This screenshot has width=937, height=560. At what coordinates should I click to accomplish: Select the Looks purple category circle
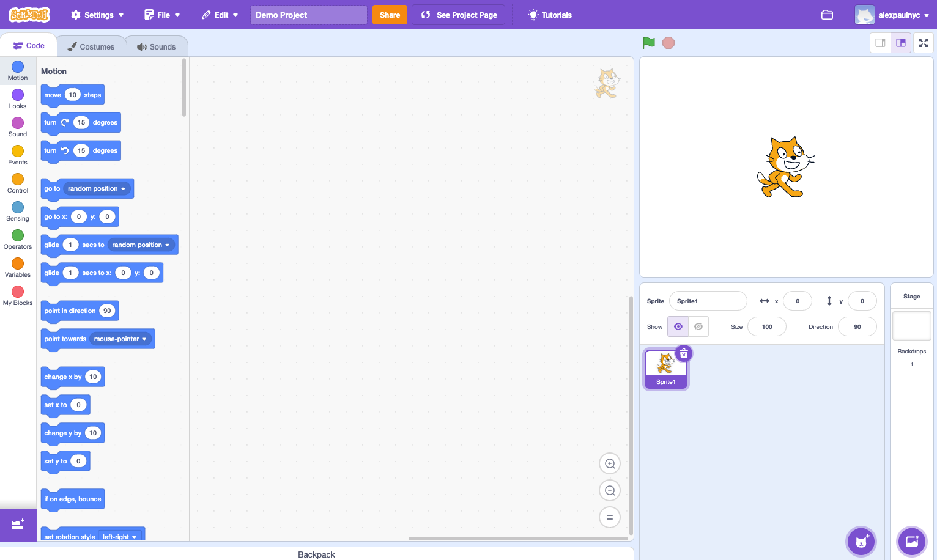tap(18, 95)
